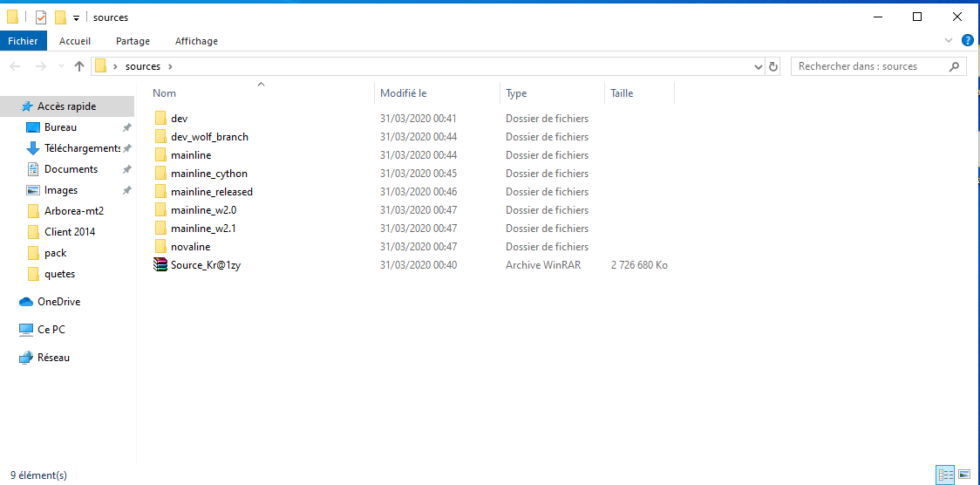Select Ce PC in navigation pane
This screenshot has height=485, width=980.
[51, 330]
